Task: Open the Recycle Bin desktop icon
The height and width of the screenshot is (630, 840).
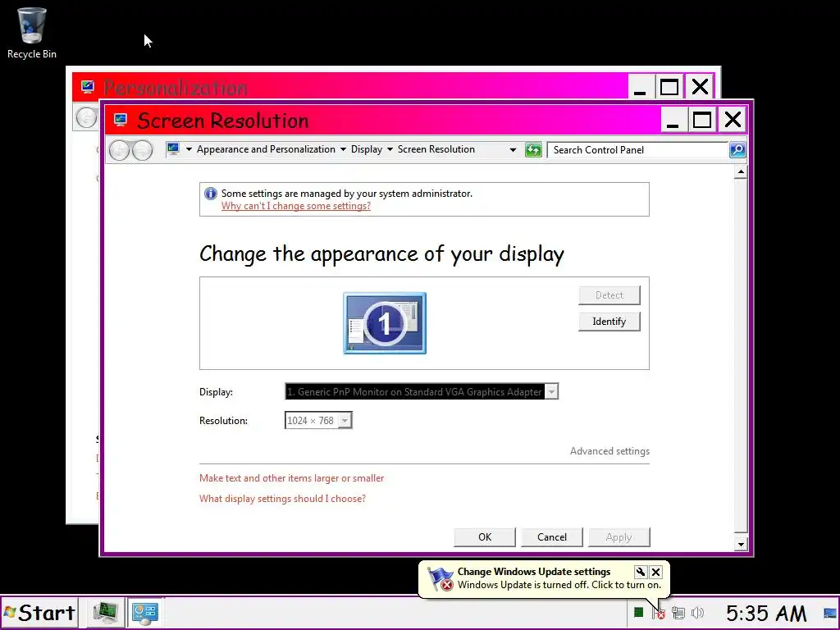Action: tap(32, 32)
